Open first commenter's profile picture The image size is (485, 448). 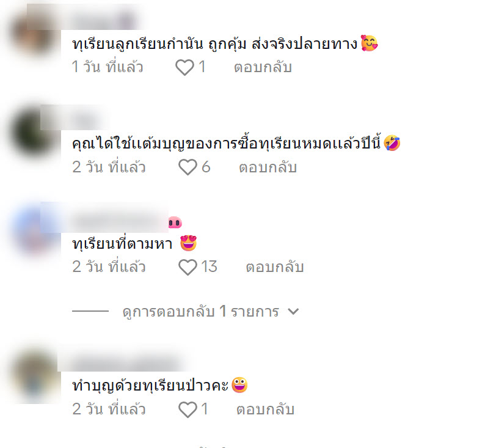[34, 32]
